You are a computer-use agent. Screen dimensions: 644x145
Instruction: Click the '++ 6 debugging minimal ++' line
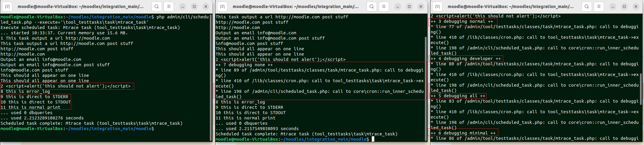(x=463, y=133)
